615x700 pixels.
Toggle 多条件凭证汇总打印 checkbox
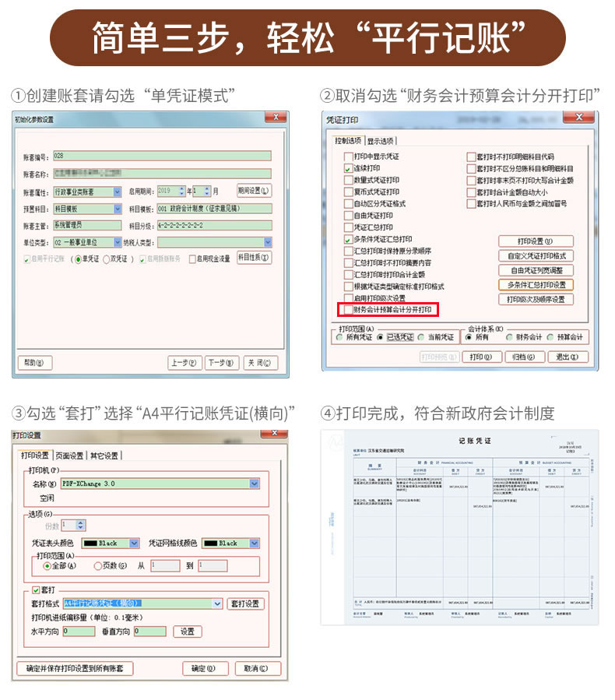[x=348, y=240]
